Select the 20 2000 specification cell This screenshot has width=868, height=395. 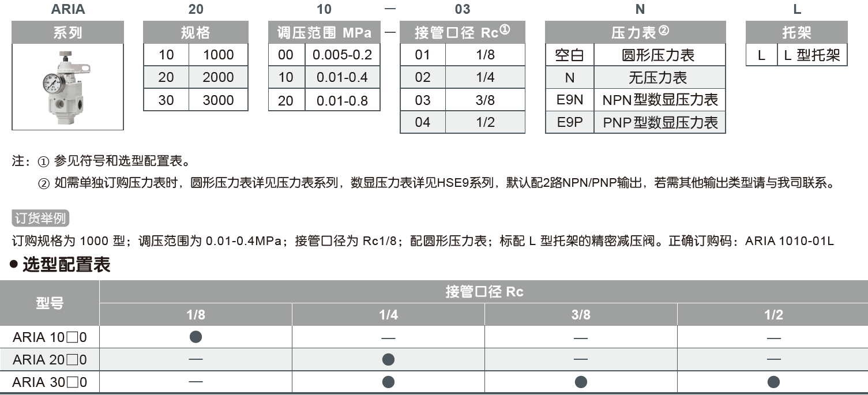point(195,77)
